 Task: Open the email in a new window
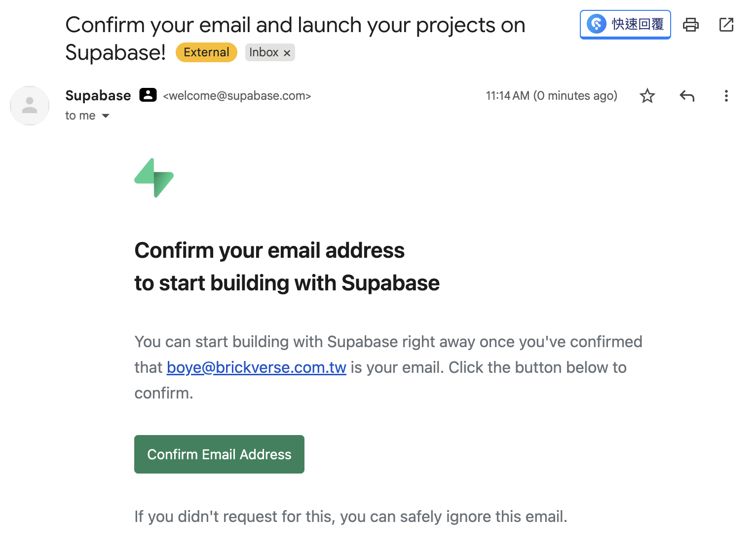(x=726, y=25)
